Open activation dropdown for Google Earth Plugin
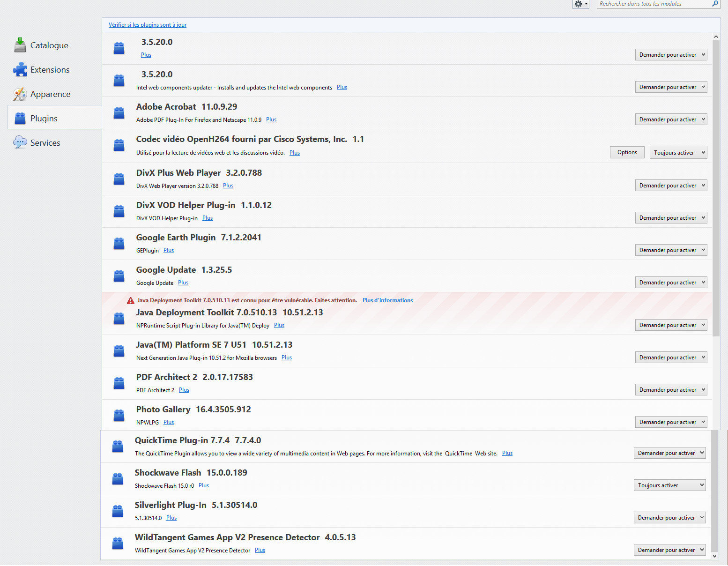The height and width of the screenshot is (566, 728). tap(671, 250)
